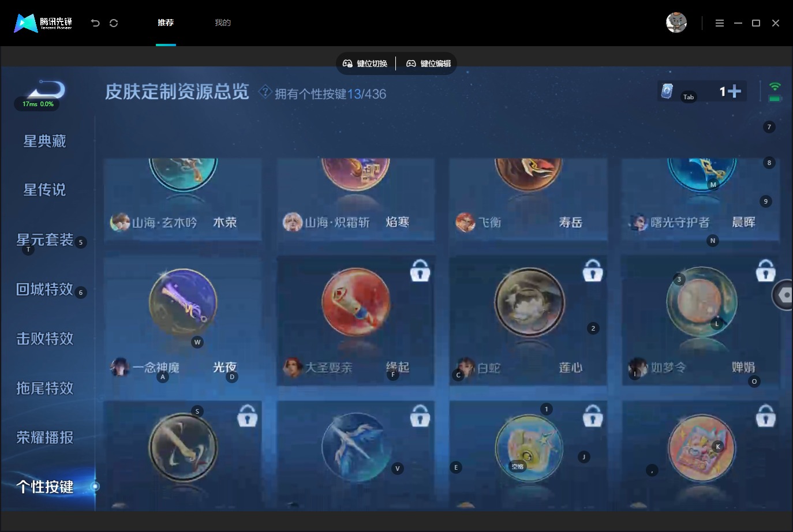This screenshot has height=532, width=793.
Task: Select the 白蛇 莲心 skin thumbnail
Action: point(529,302)
